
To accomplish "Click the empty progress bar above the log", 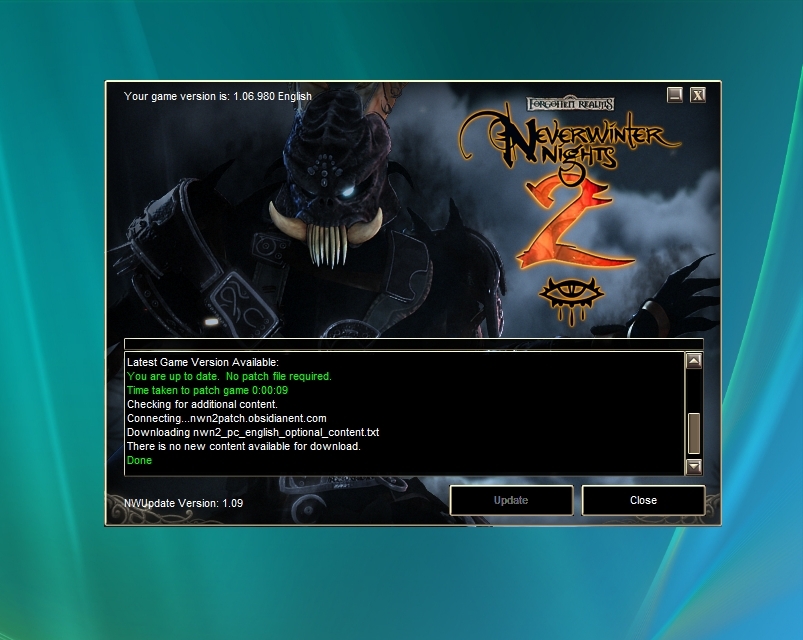I will pyautogui.click(x=414, y=344).
